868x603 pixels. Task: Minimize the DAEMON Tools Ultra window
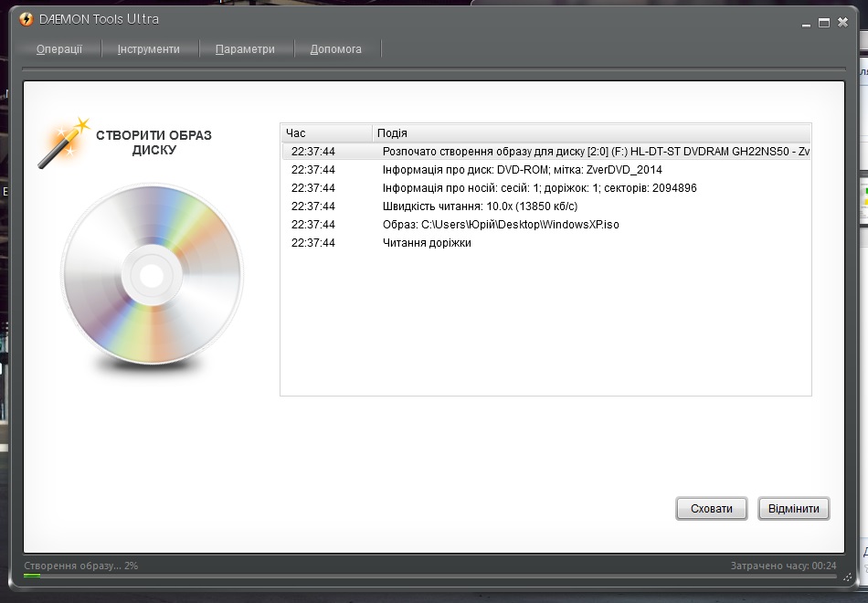coord(807,22)
